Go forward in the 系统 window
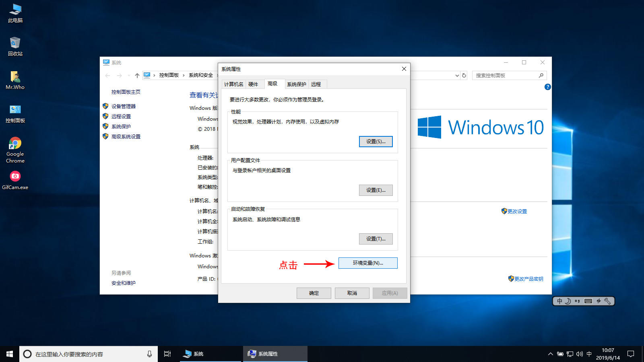The width and height of the screenshot is (644, 362). [119, 75]
